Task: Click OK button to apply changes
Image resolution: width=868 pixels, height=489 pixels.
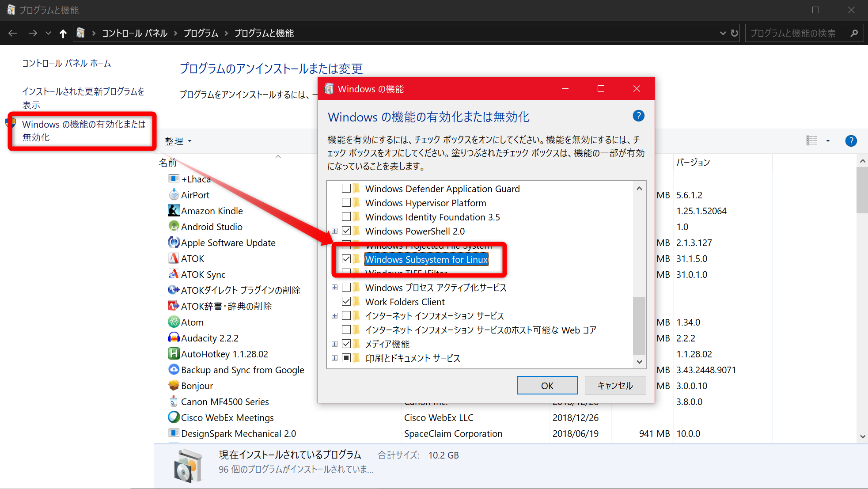Action: (547, 385)
